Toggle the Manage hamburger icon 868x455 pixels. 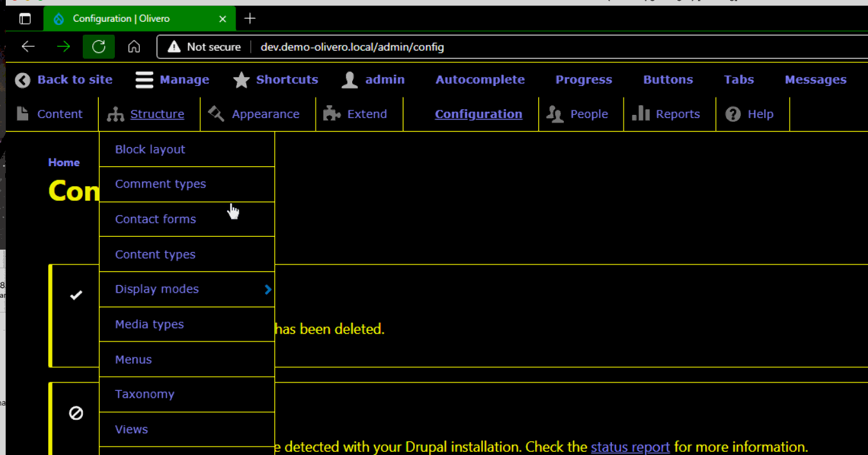click(x=144, y=80)
